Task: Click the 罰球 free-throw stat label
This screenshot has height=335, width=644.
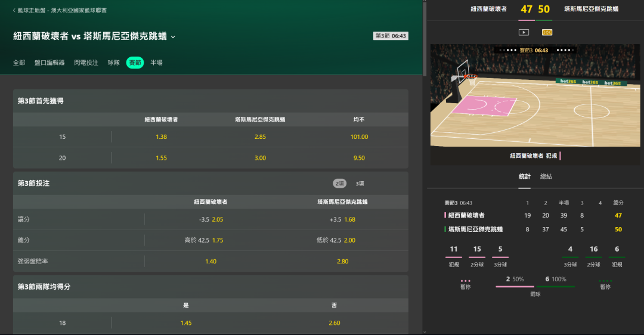Action: [x=535, y=294]
